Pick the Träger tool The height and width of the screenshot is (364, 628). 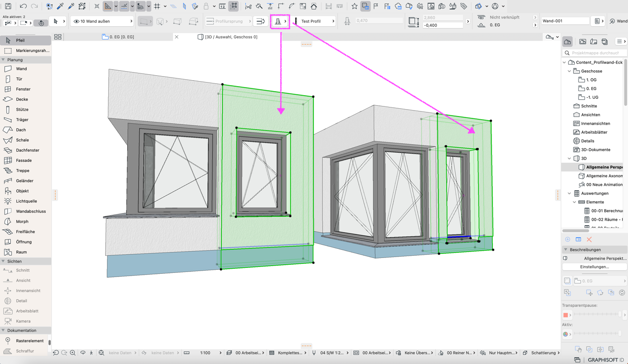click(x=25, y=120)
